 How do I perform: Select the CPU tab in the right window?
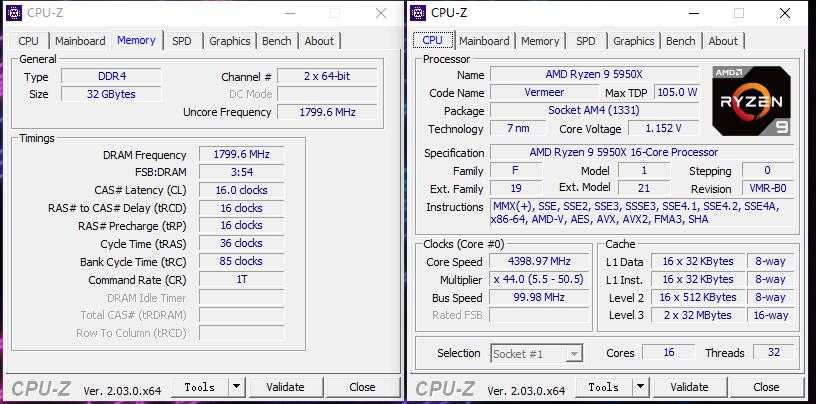pos(432,40)
